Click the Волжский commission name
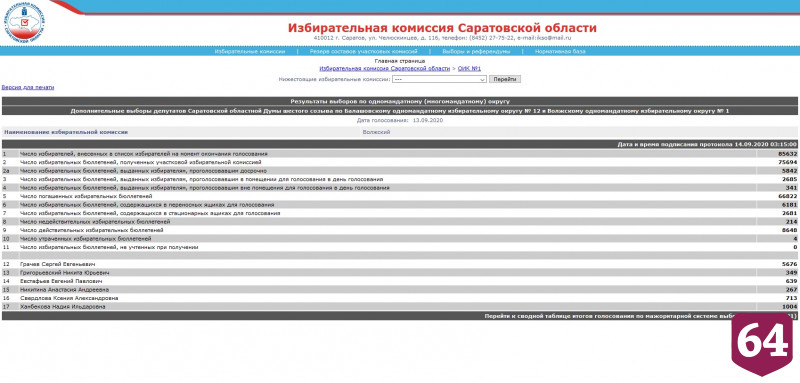The height and width of the screenshot is (383, 800). pyautogui.click(x=376, y=132)
